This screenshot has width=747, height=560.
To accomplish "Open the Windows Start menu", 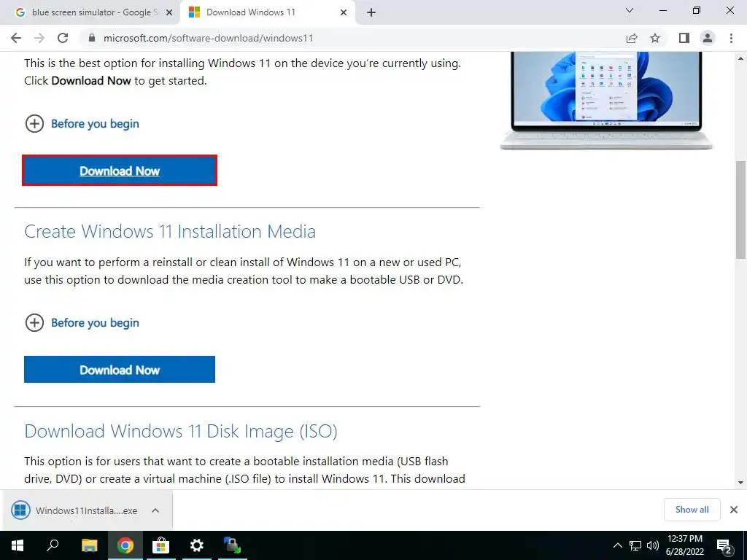I will point(18,545).
